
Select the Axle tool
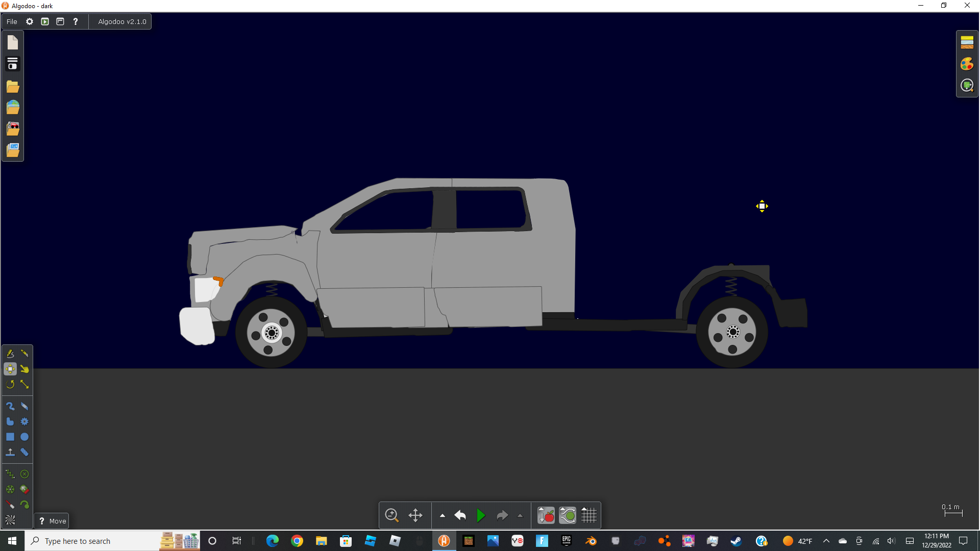click(10, 490)
